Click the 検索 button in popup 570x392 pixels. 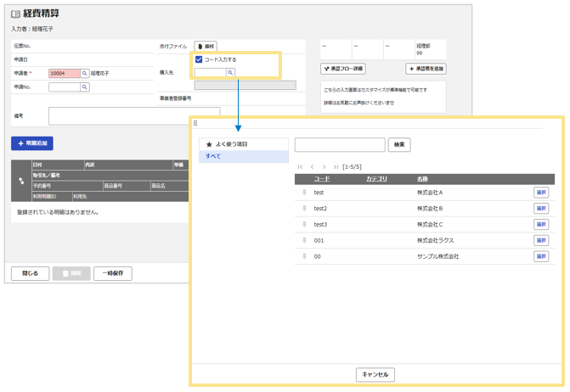click(x=399, y=144)
